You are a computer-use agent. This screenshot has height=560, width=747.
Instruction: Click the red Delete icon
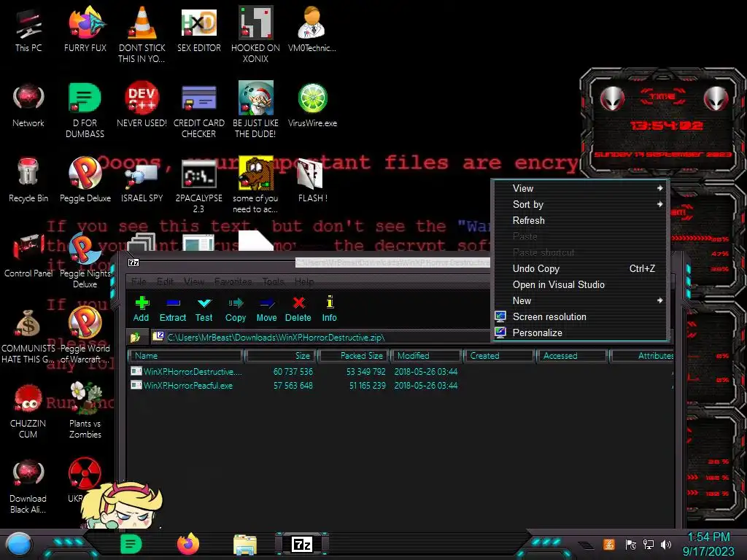tap(298, 309)
